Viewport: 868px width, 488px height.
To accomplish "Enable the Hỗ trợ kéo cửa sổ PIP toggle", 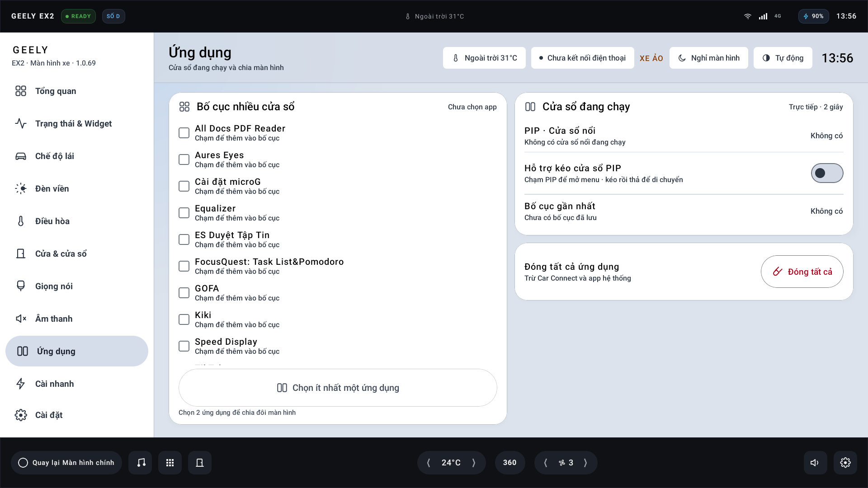I will (827, 173).
